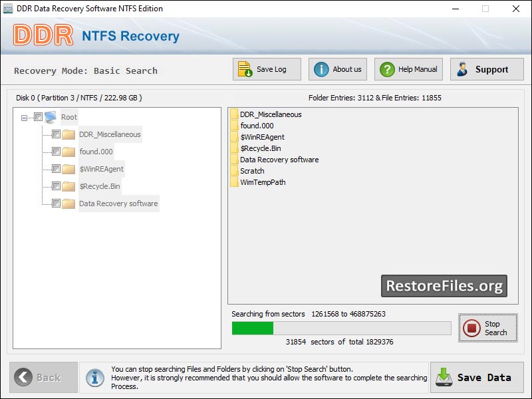532x399 pixels.
Task: Click the info icon beside the warning message
Action: 94,378
